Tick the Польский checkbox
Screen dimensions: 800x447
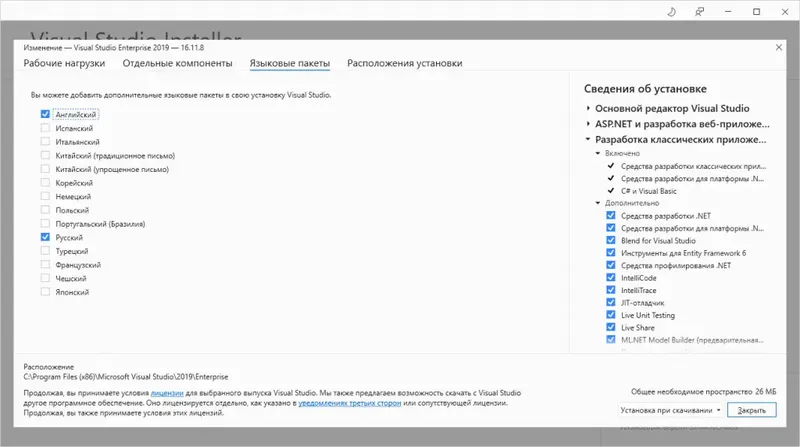45,210
